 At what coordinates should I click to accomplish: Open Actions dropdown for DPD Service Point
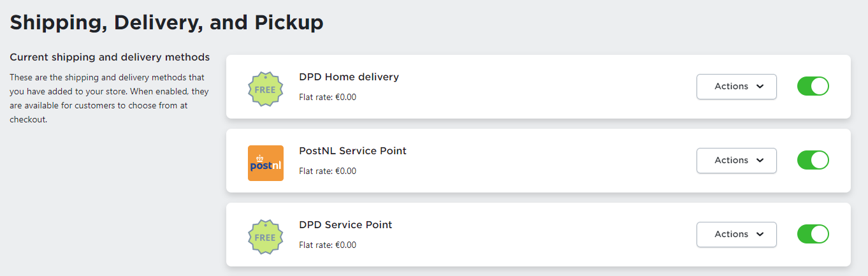click(737, 235)
